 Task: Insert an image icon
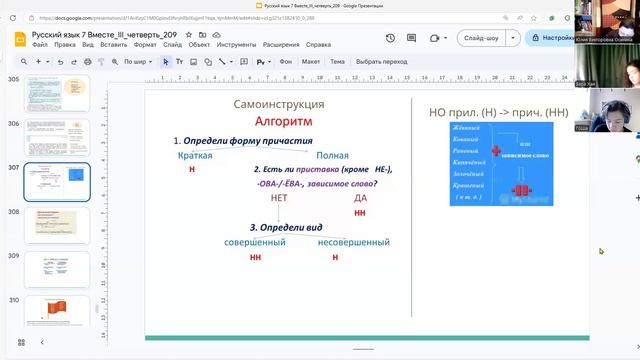click(193, 62)
